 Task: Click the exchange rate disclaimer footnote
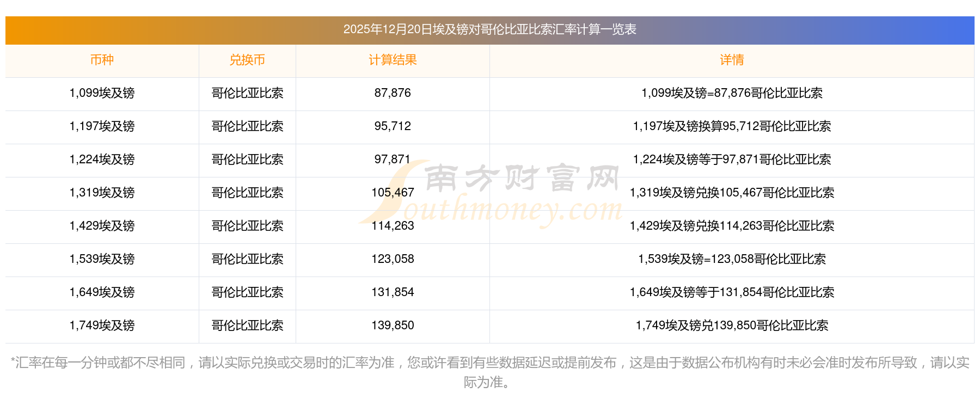click(489, 372)
